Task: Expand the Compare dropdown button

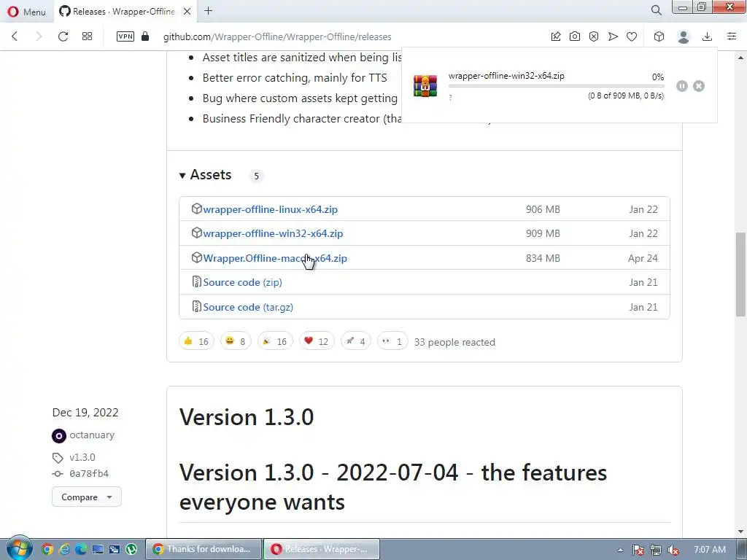Action: (x=87, y=497)
